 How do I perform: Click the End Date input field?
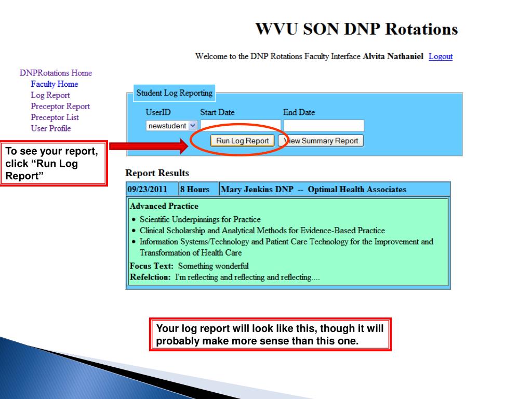324,125
